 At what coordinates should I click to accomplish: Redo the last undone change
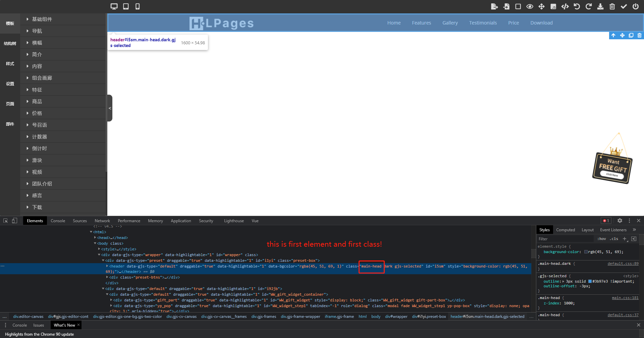coord(588,6)
